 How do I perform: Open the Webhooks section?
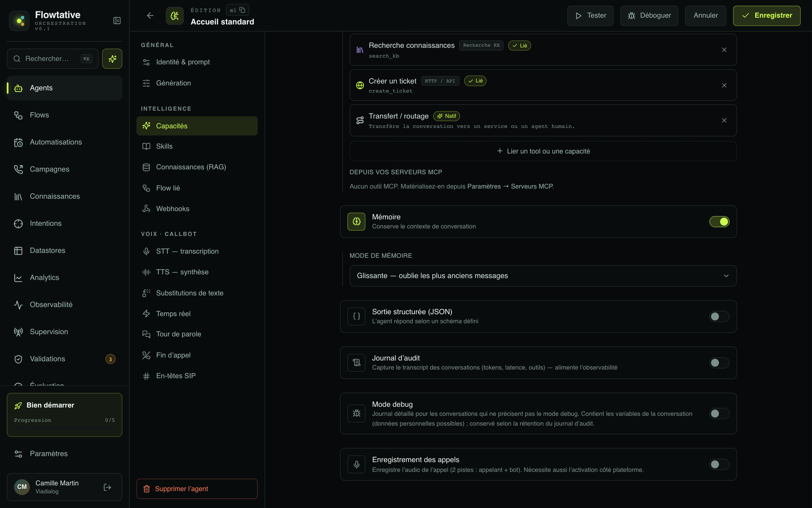197,209
